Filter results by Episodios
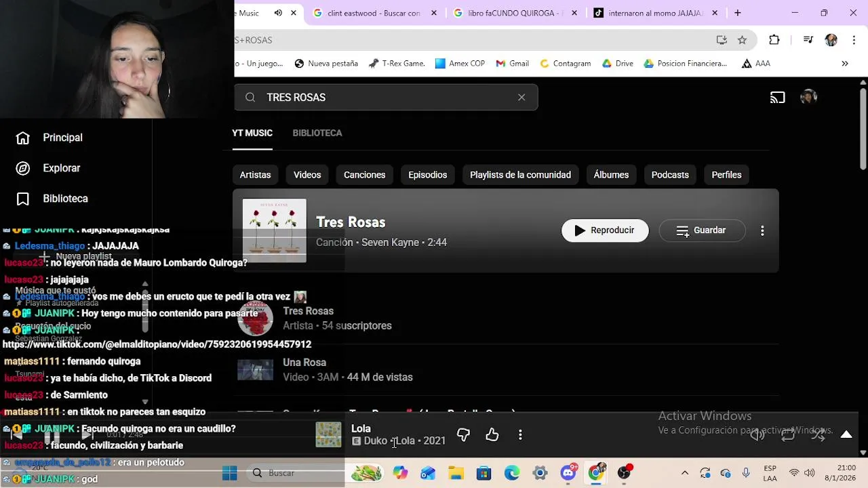 [x=427, y=175]
